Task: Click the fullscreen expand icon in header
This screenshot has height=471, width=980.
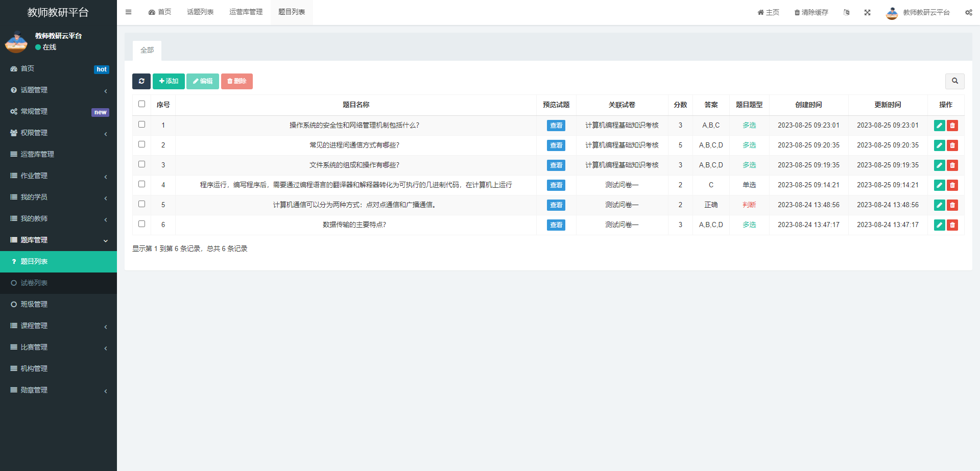Action: pyautogui.click(x=867, y=12)
